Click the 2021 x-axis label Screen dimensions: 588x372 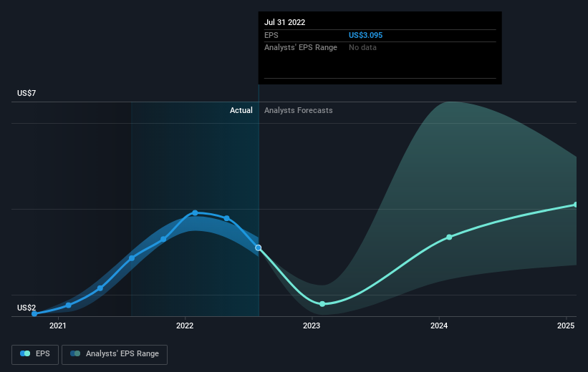[58, 325]
